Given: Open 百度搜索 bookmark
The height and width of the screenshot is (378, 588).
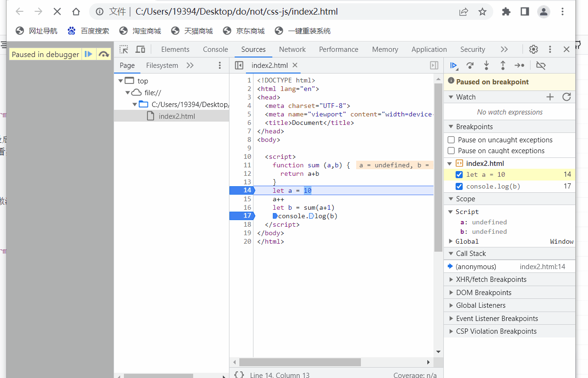Looking at the screenshot, I should coord(89,31).
